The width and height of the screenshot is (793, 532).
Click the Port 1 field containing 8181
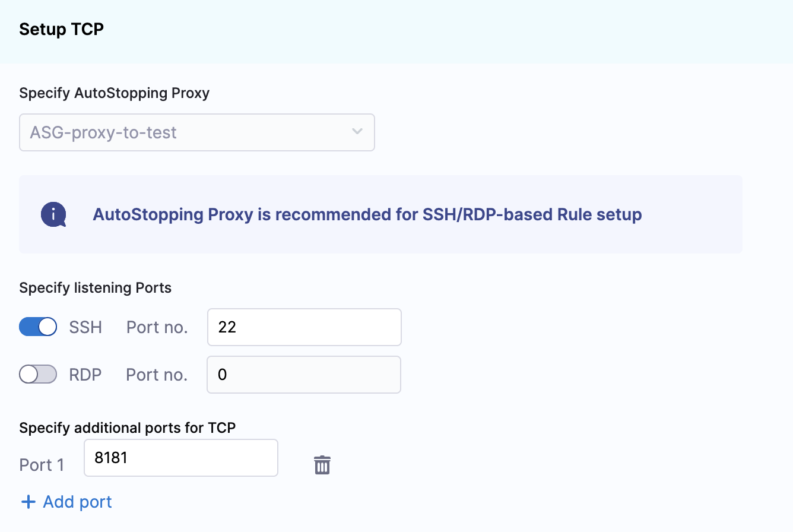pyautogui.click(x=181, y=458)
